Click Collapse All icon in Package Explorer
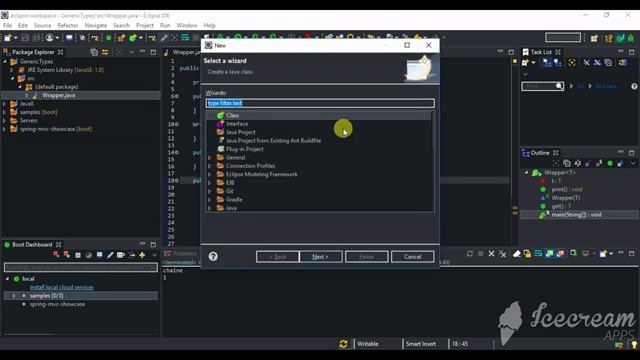 [94, 52]
